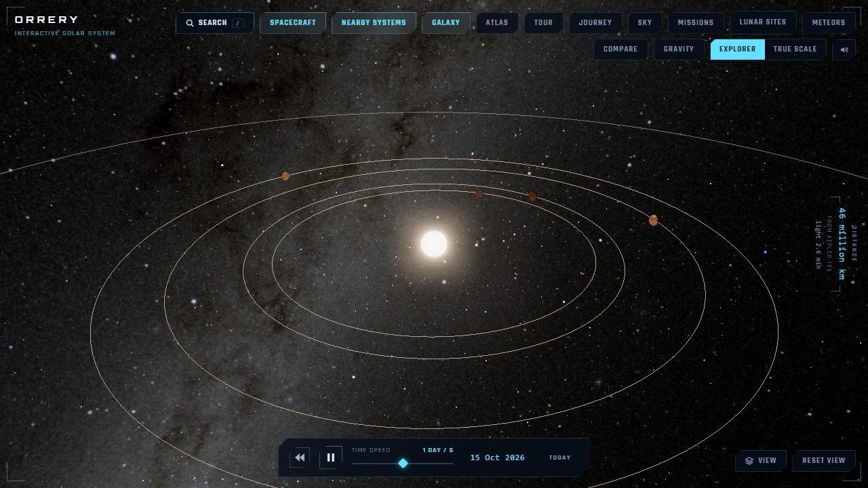
Task: Open the Search box
Action: pos(214,23)
